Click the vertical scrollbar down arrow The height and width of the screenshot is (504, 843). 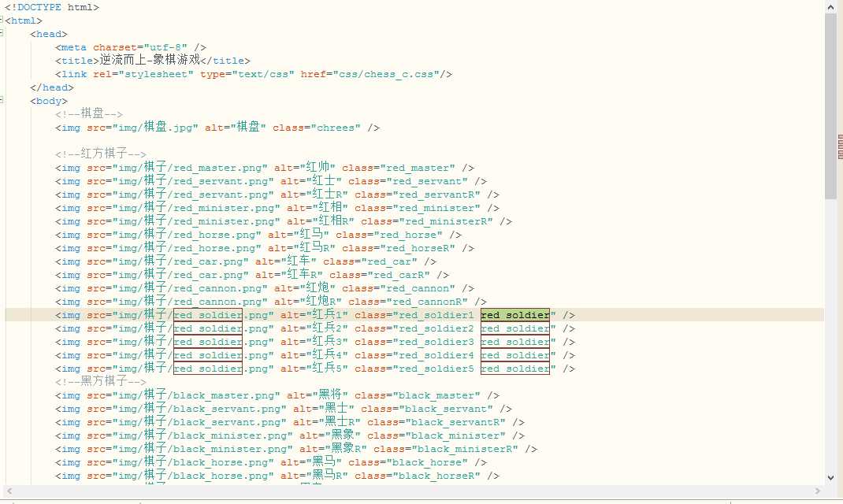[831, 477]
